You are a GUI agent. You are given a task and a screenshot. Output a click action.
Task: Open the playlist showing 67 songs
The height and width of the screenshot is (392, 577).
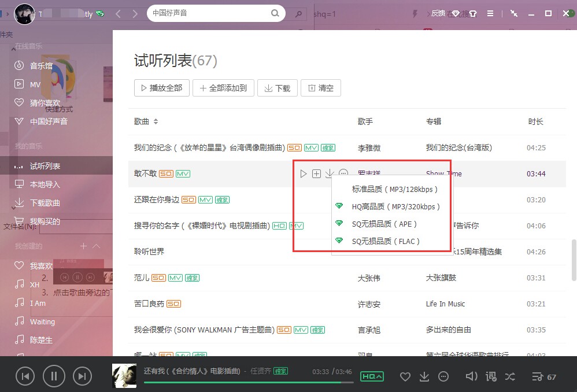click(542, 376)
